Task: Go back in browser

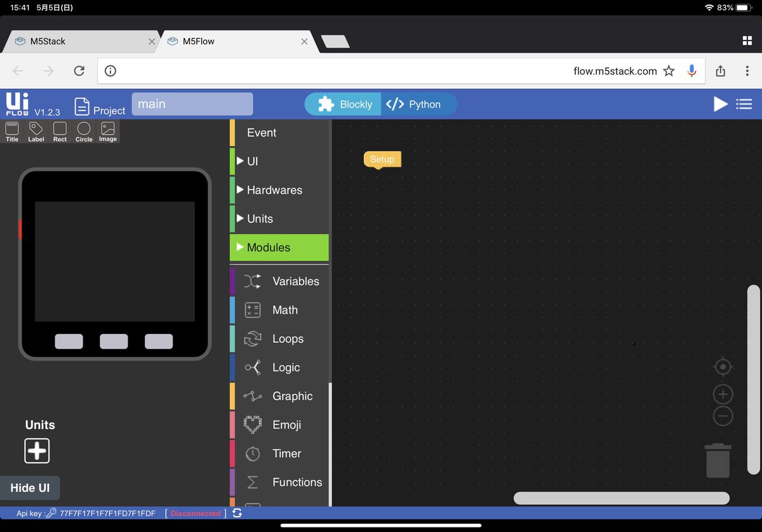Action: click(x=18, y=71)
